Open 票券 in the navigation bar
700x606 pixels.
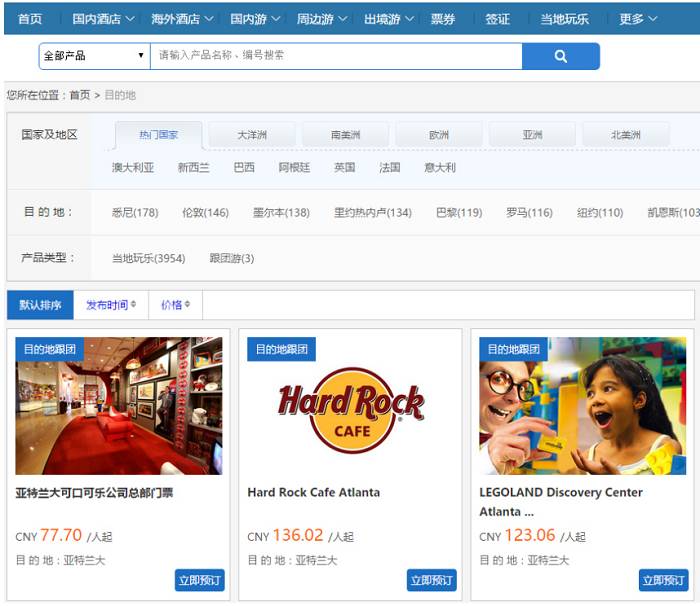442,19
